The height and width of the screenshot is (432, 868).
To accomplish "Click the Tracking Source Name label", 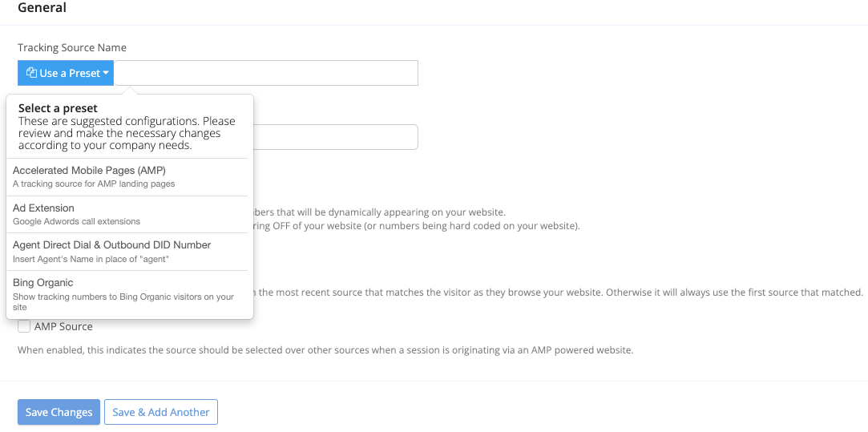I will tap(72, 48).
